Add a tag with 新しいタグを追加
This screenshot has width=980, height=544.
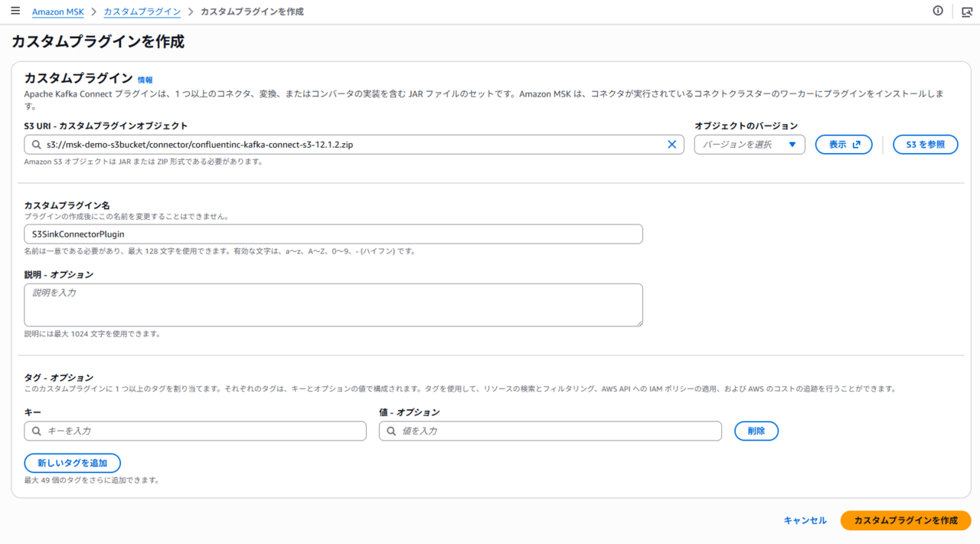[73, 463]
